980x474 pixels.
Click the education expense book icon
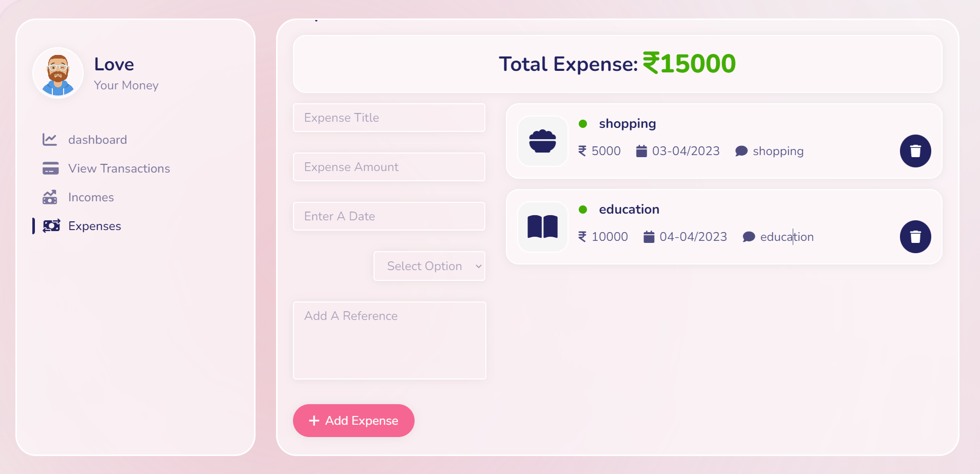[x=543, y=227]
